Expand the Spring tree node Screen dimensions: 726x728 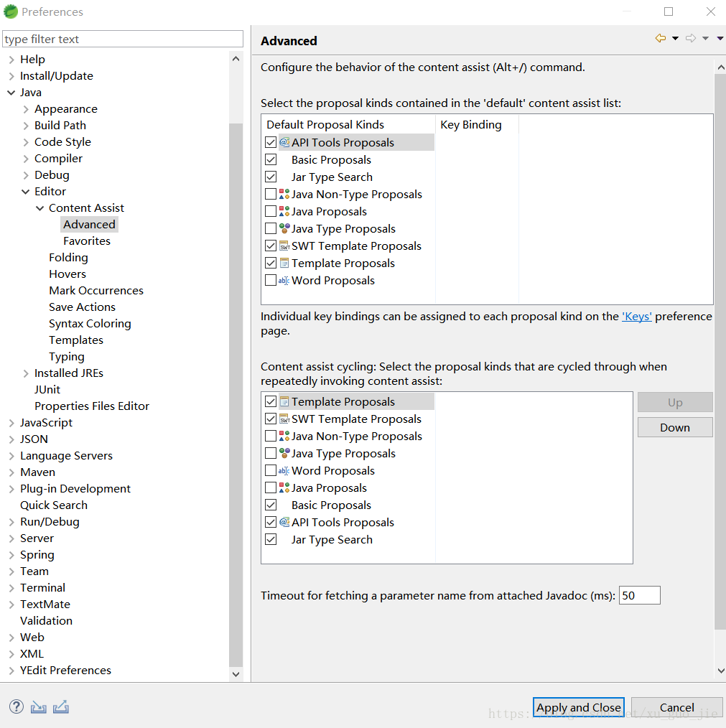[x=11, y=555]
